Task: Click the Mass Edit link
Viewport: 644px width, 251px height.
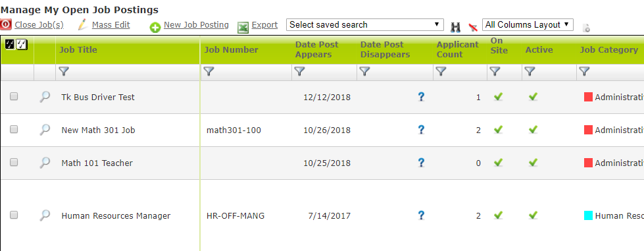Action: (x=111, y=24)
